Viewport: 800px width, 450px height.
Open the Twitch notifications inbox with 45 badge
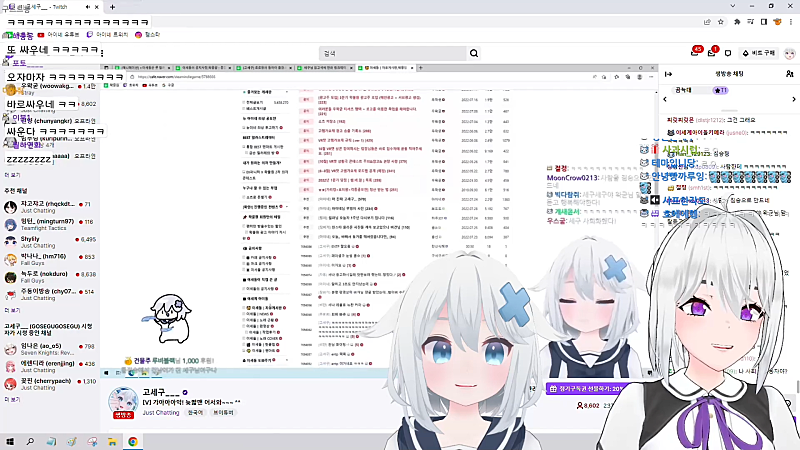point(696,52)
